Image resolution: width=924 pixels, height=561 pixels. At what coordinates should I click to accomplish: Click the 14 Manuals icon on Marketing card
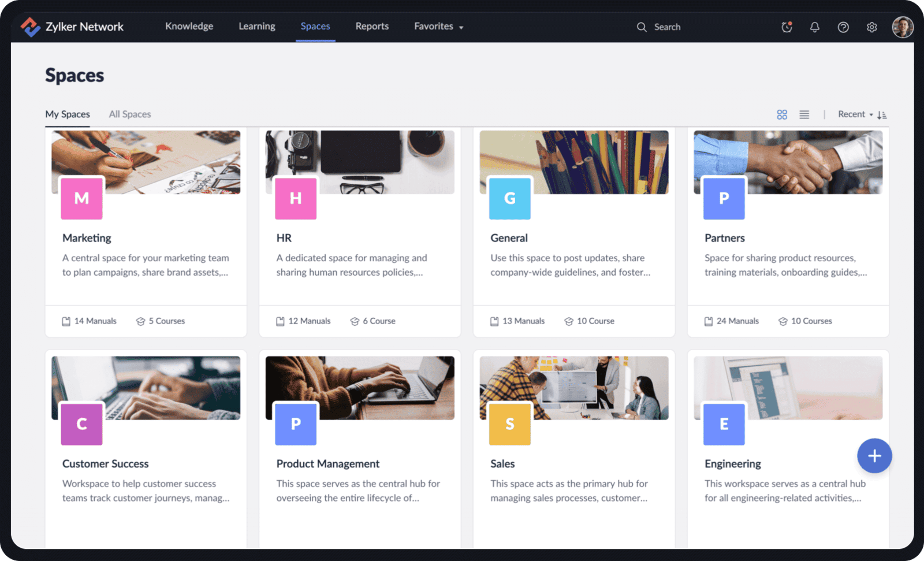[66, 321]
